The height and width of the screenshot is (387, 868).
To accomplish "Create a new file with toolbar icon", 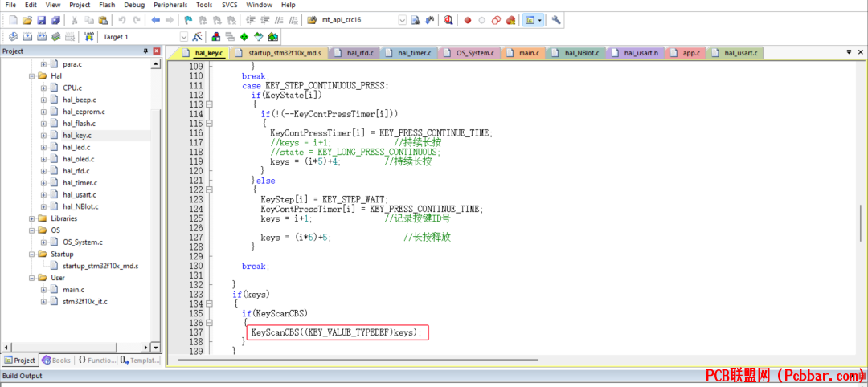I will 14,20.
